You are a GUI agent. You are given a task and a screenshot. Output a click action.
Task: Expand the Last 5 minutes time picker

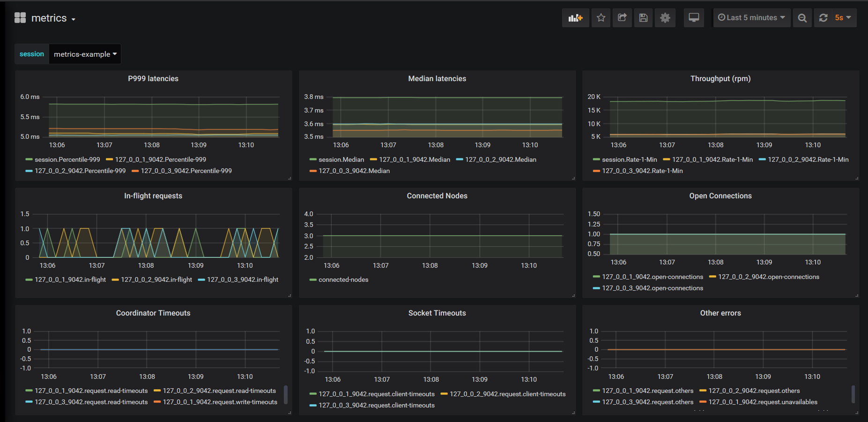click(751, 18)
